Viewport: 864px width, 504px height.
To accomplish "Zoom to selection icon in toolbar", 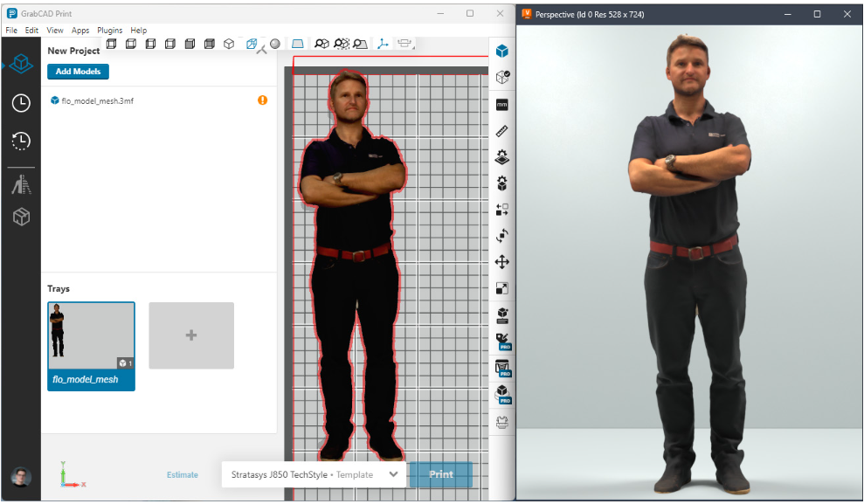I will click(x=342, y=44).
